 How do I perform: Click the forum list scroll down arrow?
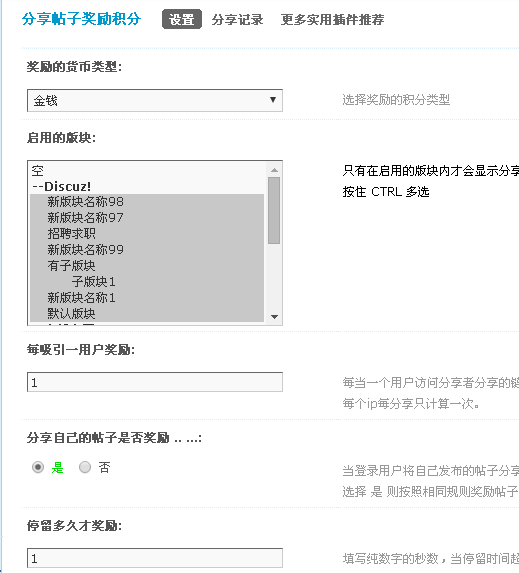[274, 317]
